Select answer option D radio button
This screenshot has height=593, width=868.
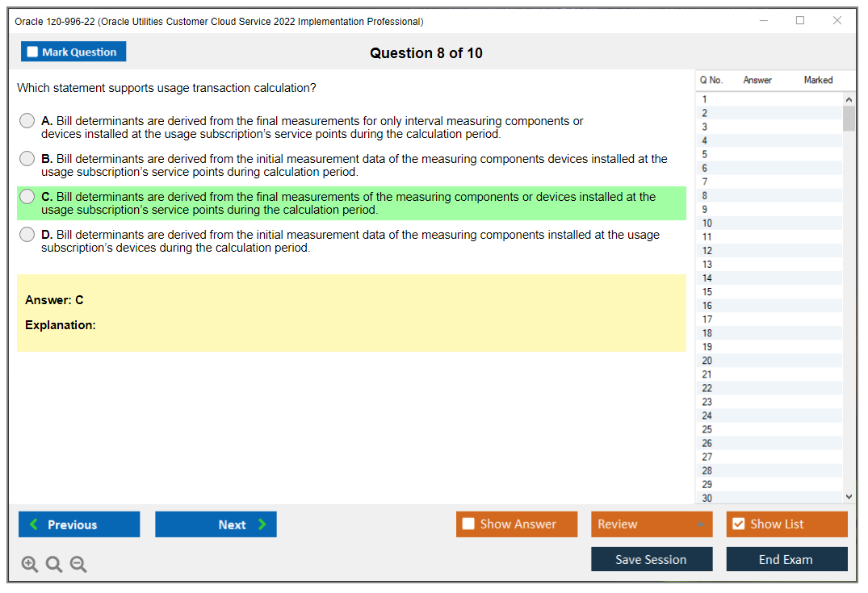tap(27, 234)
